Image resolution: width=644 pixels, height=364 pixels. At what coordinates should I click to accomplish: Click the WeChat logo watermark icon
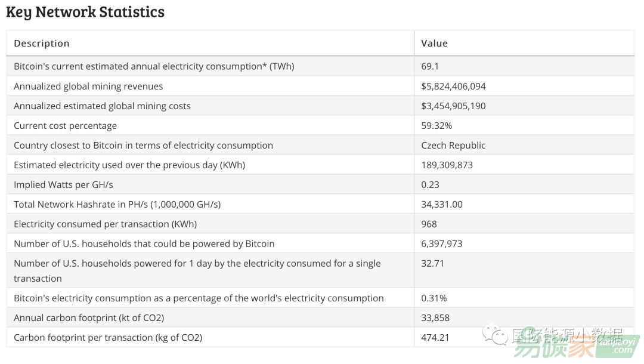[x=495, y=334]
